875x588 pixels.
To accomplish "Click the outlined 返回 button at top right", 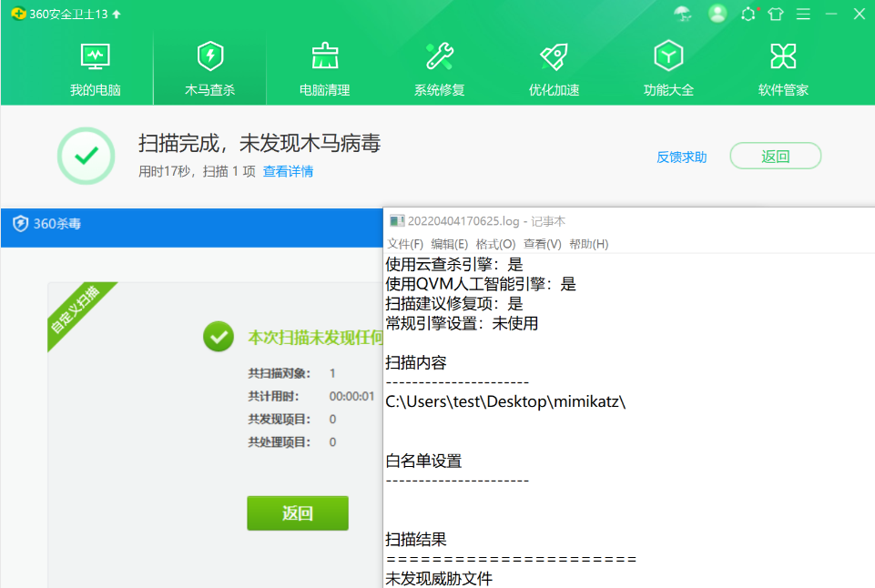I will coord(775,156).
